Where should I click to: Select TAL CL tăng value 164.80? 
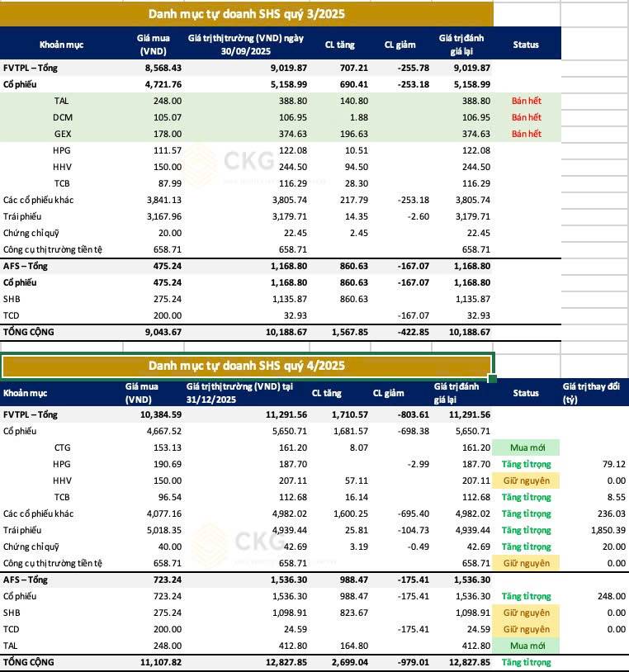[354, 646]
